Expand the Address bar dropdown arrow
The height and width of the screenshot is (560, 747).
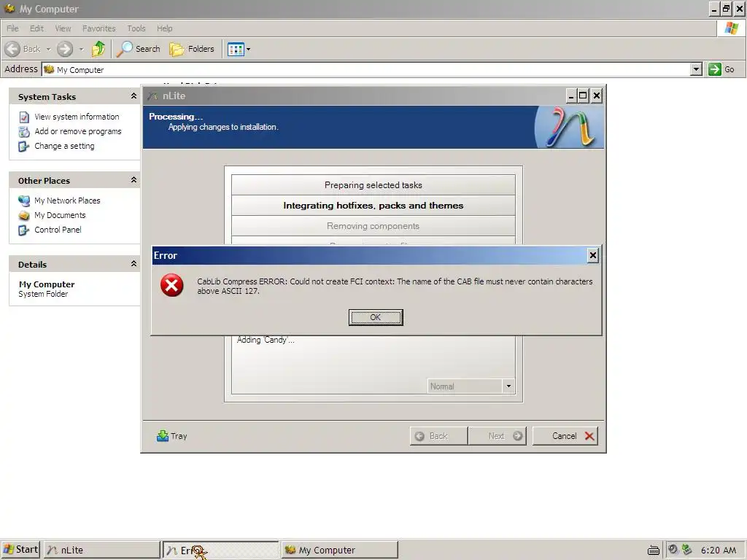point(696,69)
